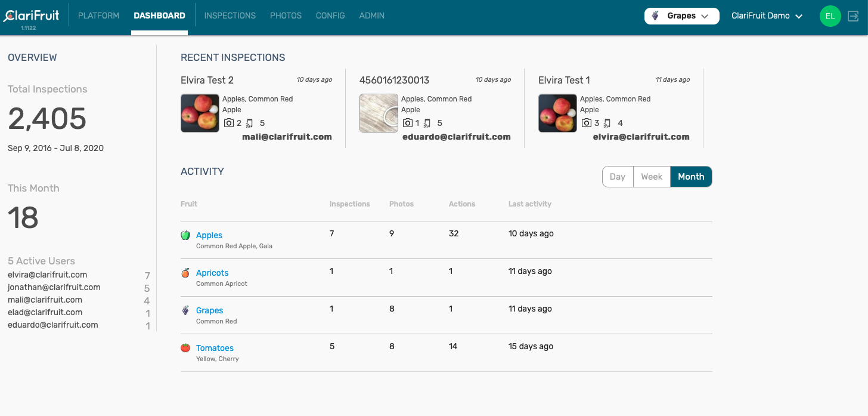Click the tomato icon in Activity table
The height and width of the screenshot is (416, 868).
(x=185, y=348)
